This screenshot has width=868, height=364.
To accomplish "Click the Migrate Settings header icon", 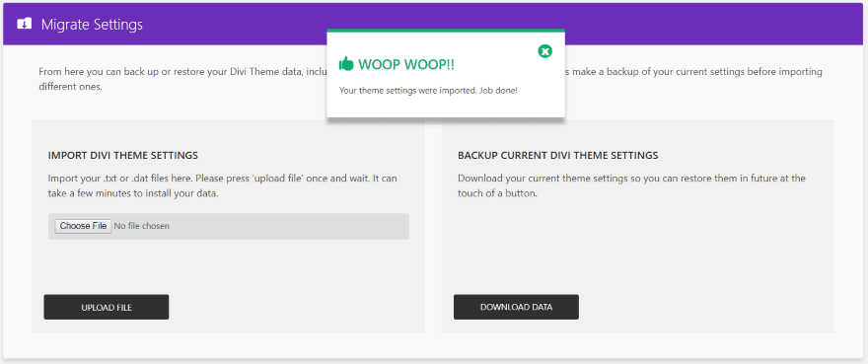I will coord(25,25).
